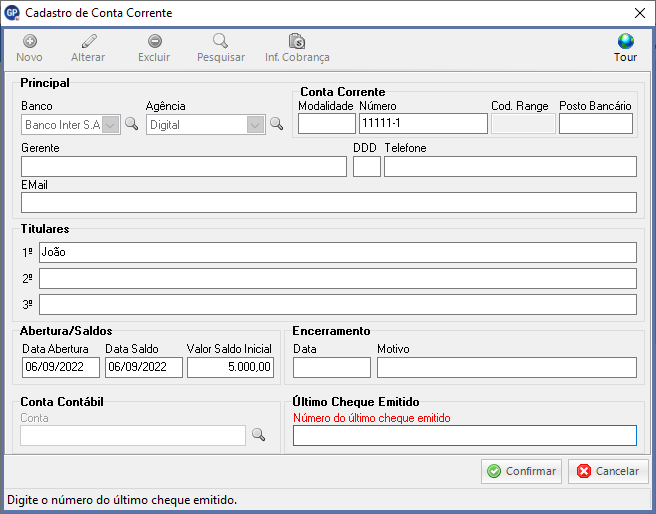The height and width of the screenshot is (514, 656).
Task: Expand the Agência dropdown arrow
Action: point(255,125)
